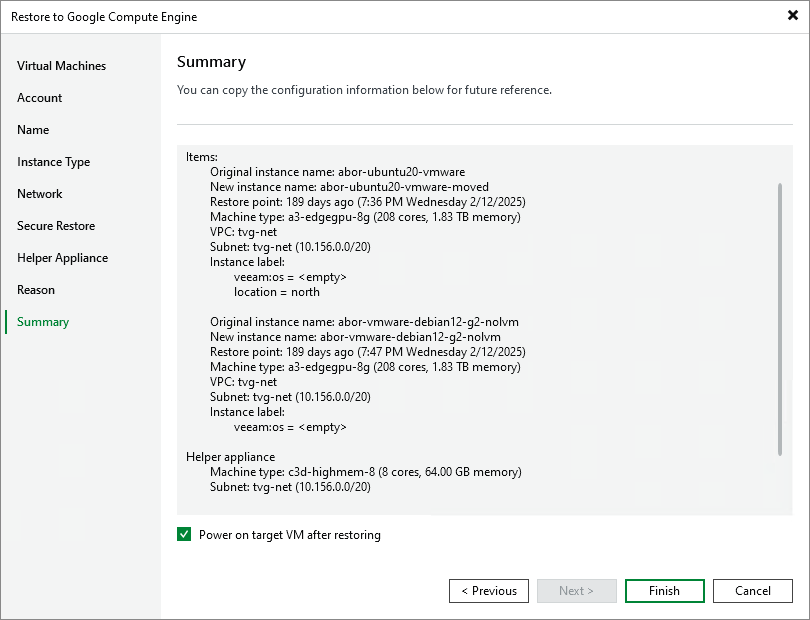Screen dimensions: 810x620
Task: Click restore point line with 7:47 PM
Action: point(368,352)
